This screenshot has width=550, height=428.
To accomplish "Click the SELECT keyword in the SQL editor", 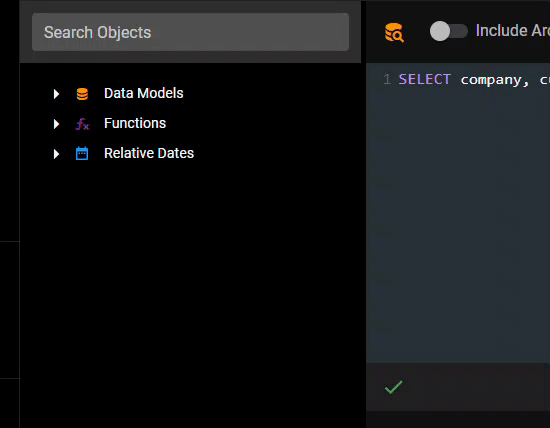I will tap(424, 79).
